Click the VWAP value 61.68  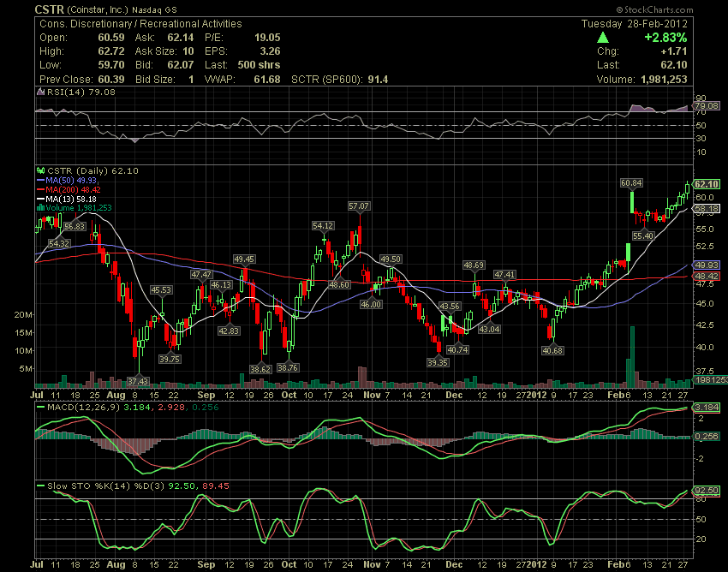pyautogui.click(x=267, y=80)
